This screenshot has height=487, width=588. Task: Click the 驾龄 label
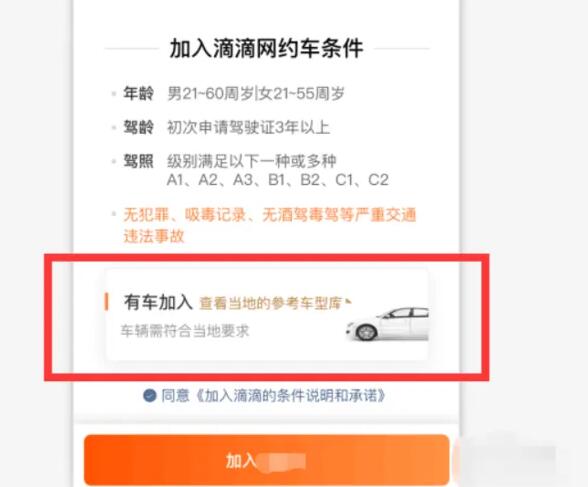click(x=138, y=127)
